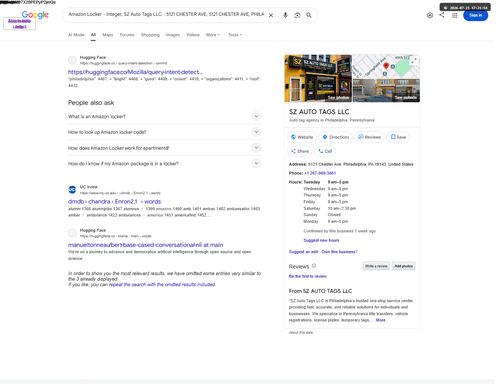Expand 'What is an Amazon locker?'
500x384 pixels.
(165, 116)
